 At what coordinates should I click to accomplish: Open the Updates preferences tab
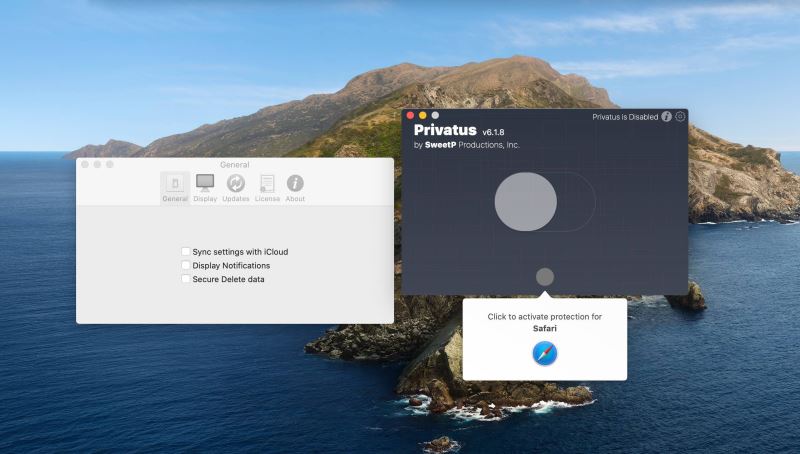(x=236, y=188)
